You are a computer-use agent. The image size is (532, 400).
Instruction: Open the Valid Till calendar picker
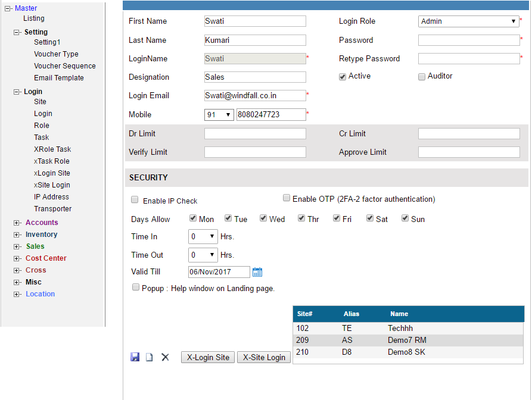257,272
